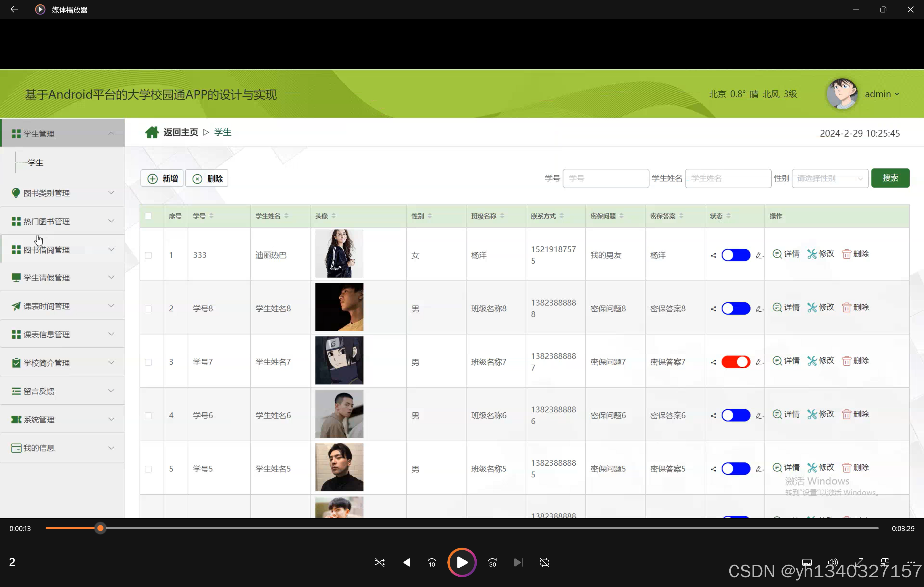Collapse the 学生管理 sidebar section
The image size is (924, 587).
tap(63, 133)
